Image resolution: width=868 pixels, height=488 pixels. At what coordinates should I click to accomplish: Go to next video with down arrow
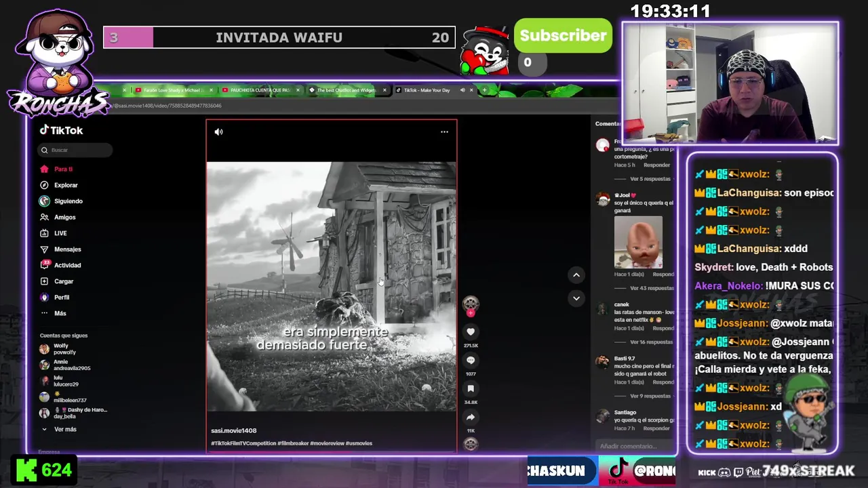(x=576, y=298)
